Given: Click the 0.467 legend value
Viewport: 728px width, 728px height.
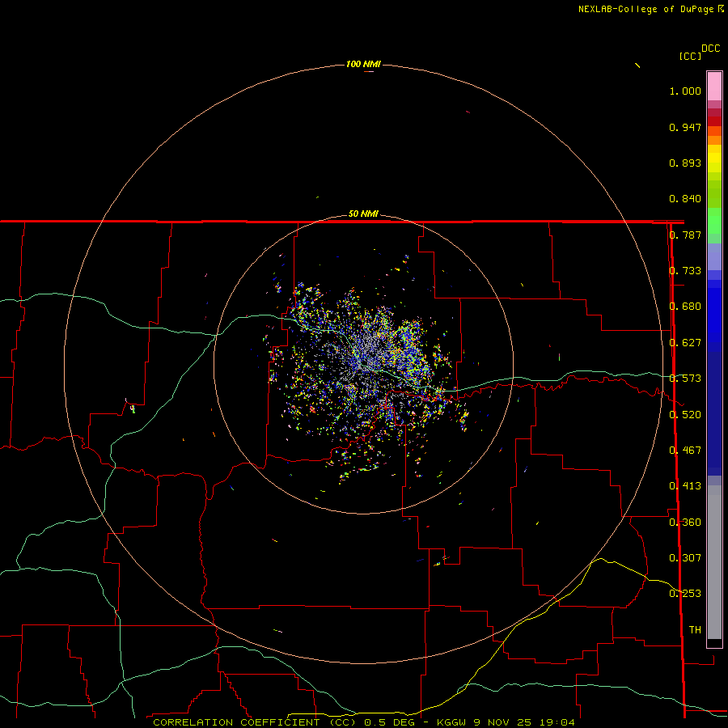Looking at the screenshot, I should 685,451.
